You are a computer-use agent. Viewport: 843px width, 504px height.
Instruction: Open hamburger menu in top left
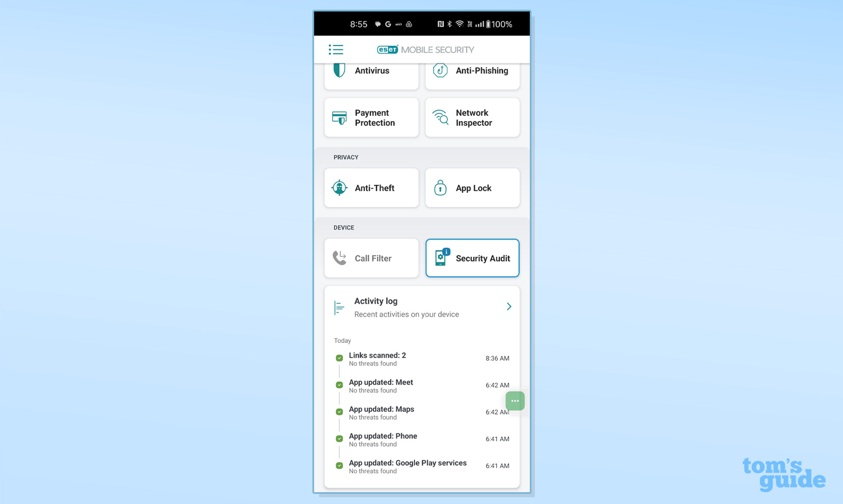click(336, 49)
